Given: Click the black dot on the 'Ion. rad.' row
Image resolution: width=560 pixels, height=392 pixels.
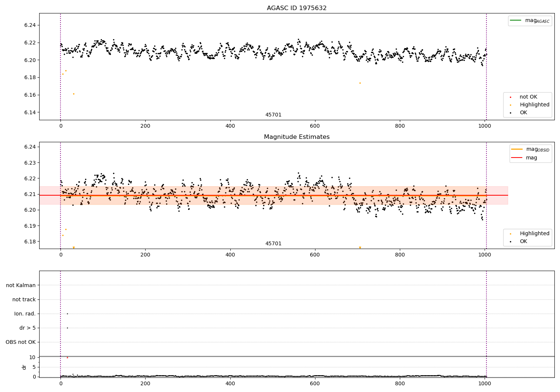Looking at the screenshot, I should [67, 314].
